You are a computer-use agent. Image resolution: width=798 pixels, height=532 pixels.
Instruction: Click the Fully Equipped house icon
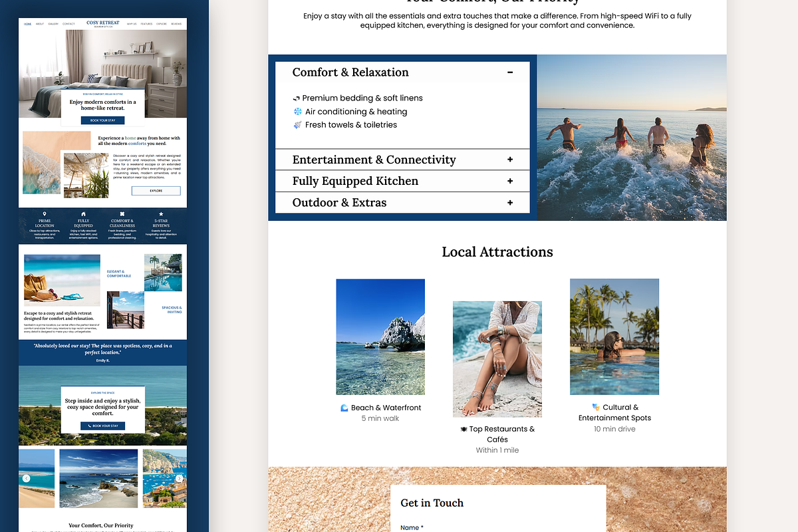[x=83, y=214]
